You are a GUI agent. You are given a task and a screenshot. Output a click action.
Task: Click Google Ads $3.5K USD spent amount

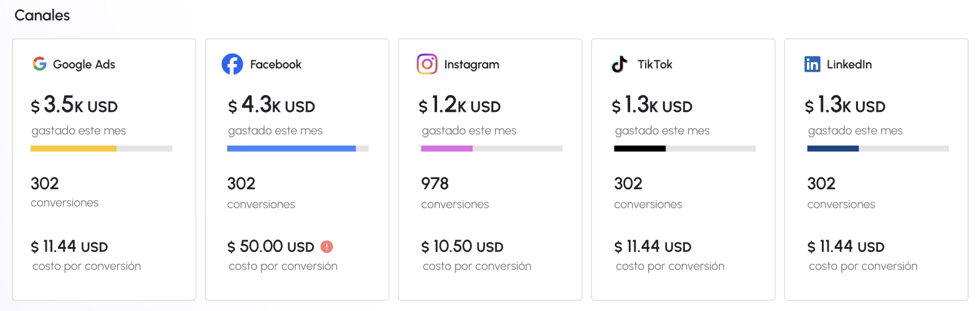[74, 106]
